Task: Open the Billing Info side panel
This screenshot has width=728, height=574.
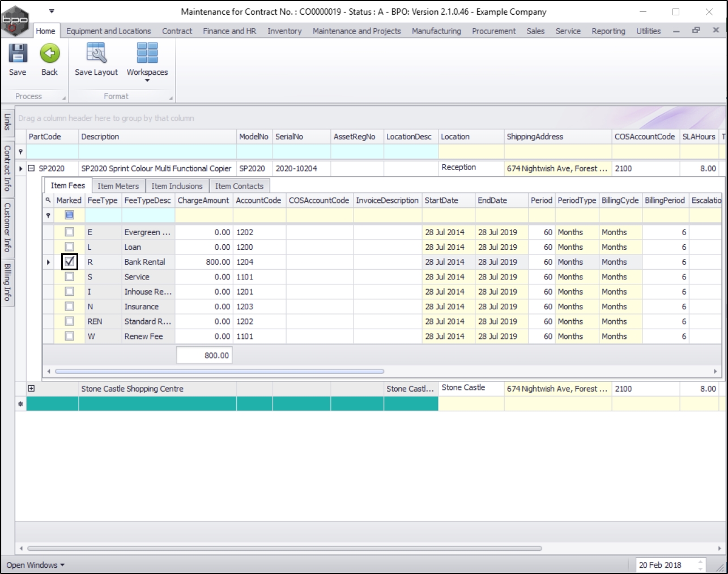Action: (x=7, y=282)
